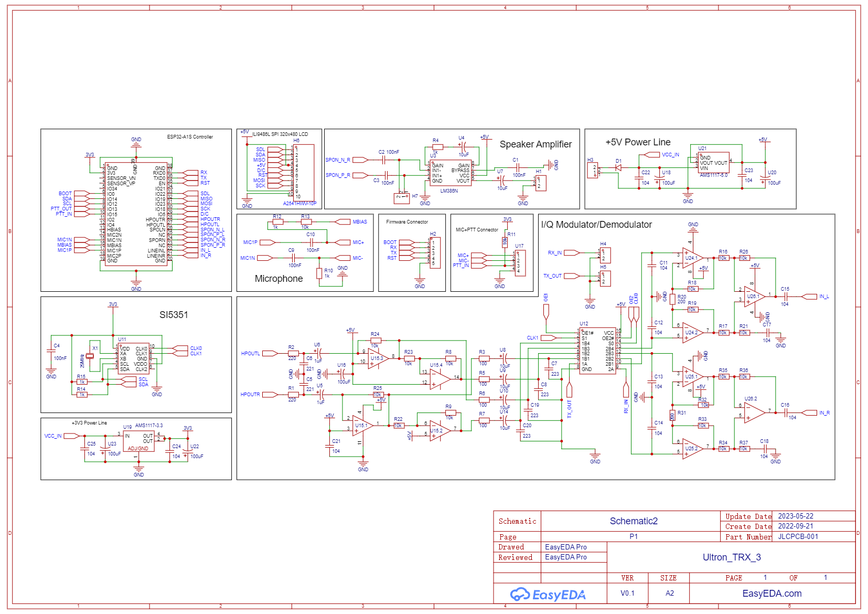
Task: Select the U12 analog switch chip
Action: coord(597,351)
